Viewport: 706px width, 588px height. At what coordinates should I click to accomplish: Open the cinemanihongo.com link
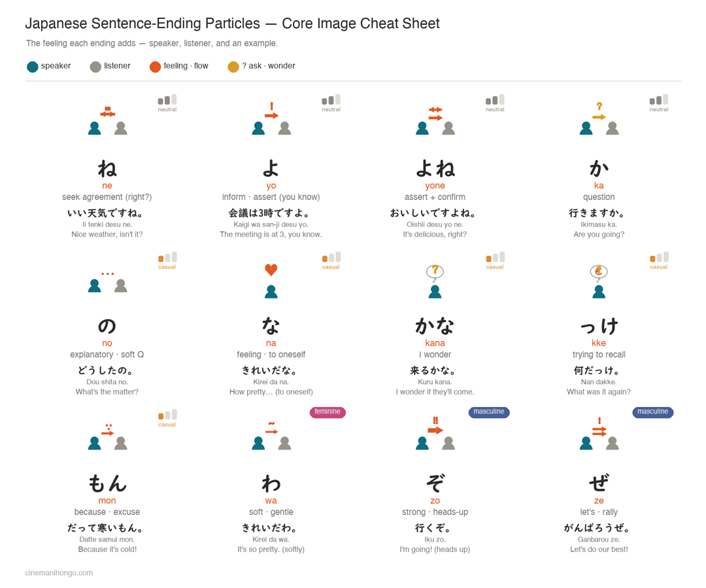click(x=59, y=573)
